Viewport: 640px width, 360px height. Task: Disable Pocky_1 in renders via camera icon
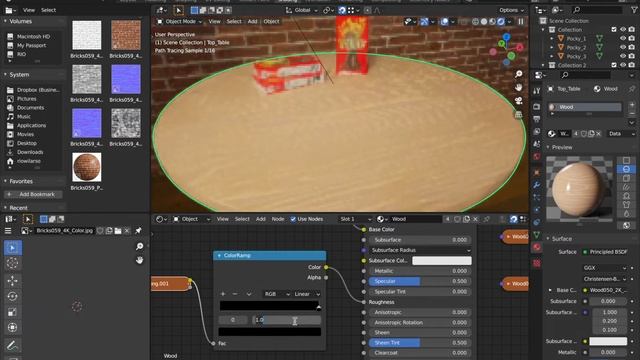632,38
